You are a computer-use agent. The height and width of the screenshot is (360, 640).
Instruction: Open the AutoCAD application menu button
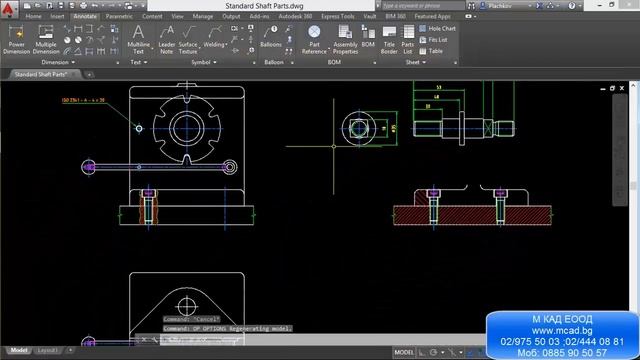(x=9, y=9)
